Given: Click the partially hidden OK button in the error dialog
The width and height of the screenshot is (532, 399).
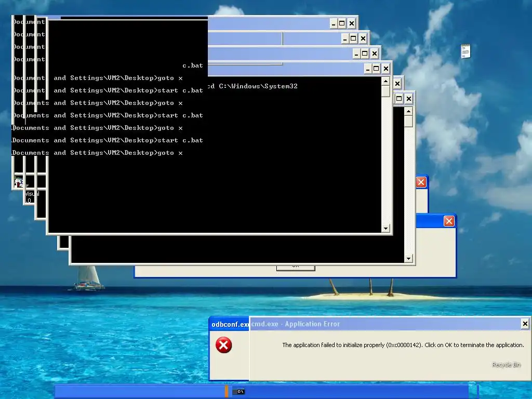Looking at the screenshot, I should tap(296, 268).
